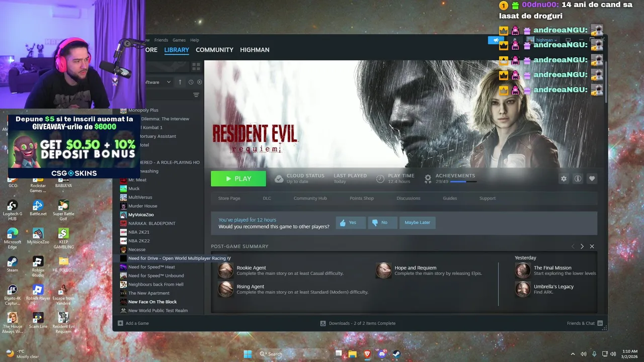
Task: Open the game settings gear icon
Action: tap(563, 178)
